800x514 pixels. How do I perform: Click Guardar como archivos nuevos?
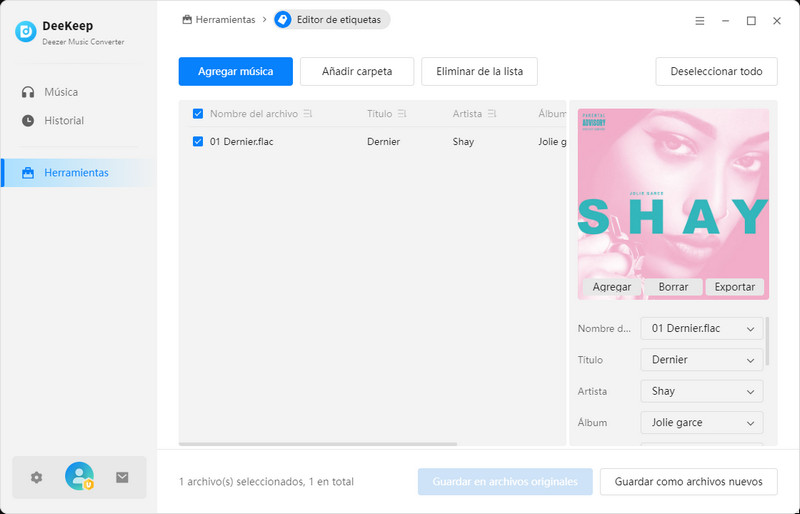click(689, 481)
